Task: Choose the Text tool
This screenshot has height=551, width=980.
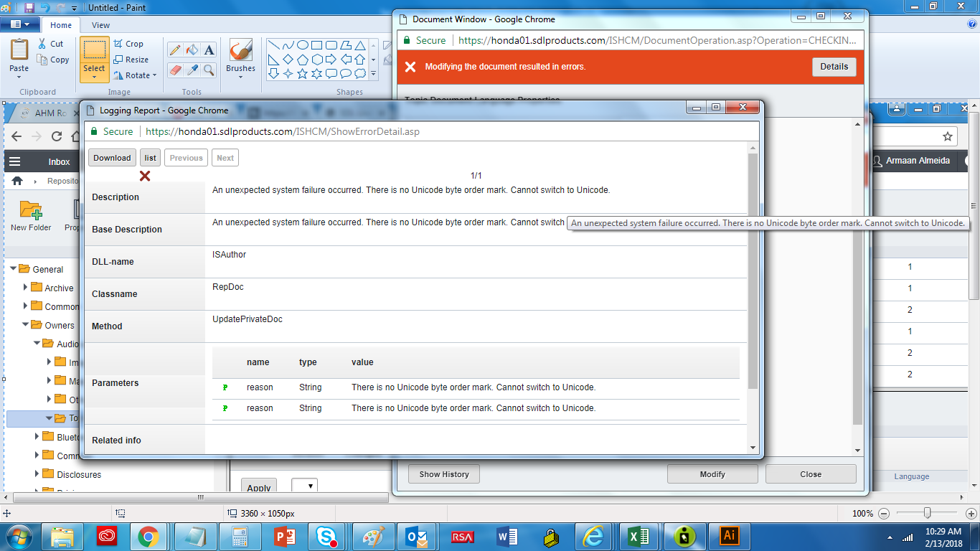Action: coord(209,50)
